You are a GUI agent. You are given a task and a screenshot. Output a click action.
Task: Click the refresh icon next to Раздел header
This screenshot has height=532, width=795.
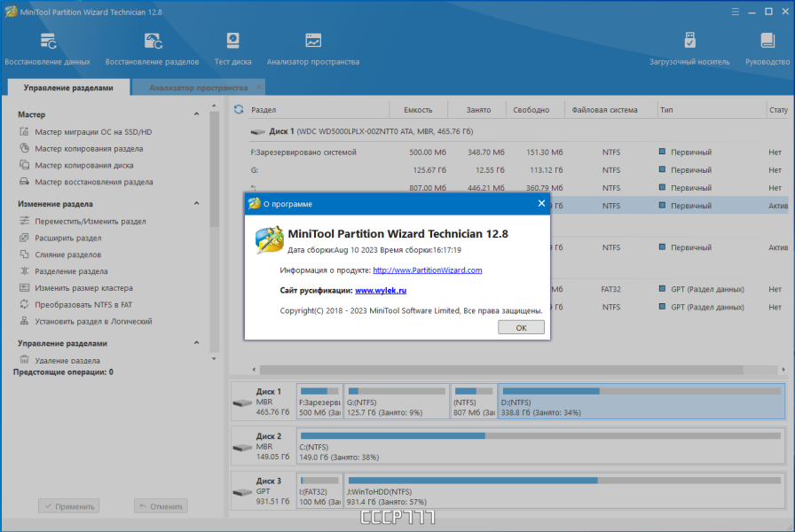click(x=239, y=109)
